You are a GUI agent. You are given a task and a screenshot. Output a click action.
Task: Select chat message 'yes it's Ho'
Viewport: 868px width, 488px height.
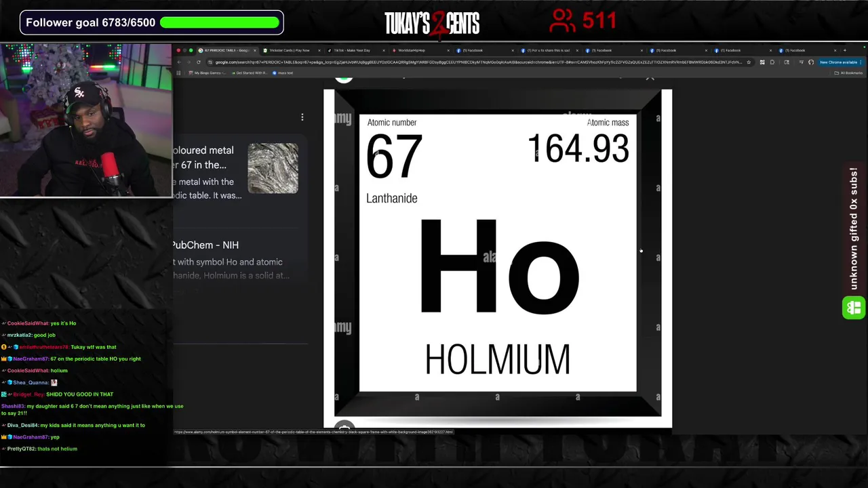63,323
